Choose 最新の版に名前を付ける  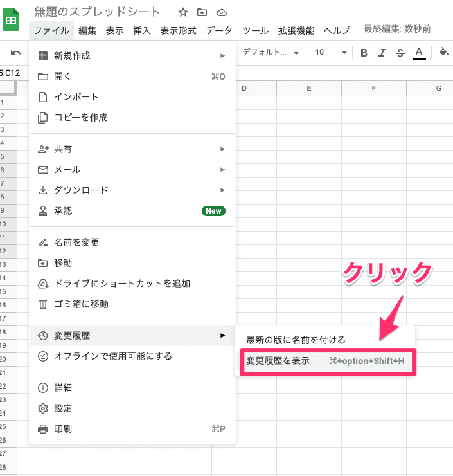(x=296, y=340)
